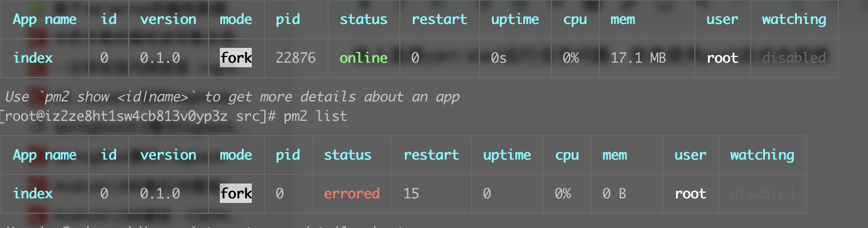Click cpu '0%' in online row
The height and width of the screenshot is (228, 868).
tap(571, 58)
